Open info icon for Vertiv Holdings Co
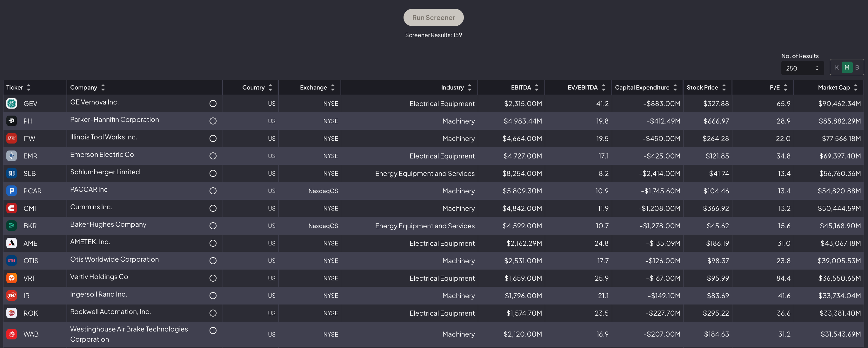The image size is (868, 348). (x=213, y=278)
